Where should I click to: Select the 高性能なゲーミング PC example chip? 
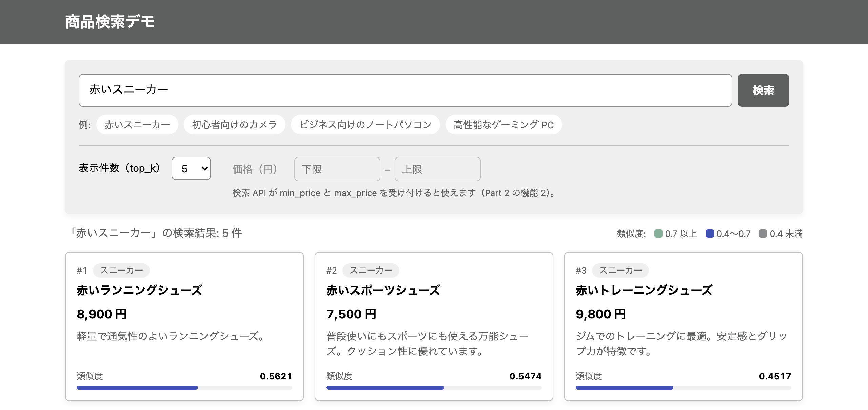504,125
